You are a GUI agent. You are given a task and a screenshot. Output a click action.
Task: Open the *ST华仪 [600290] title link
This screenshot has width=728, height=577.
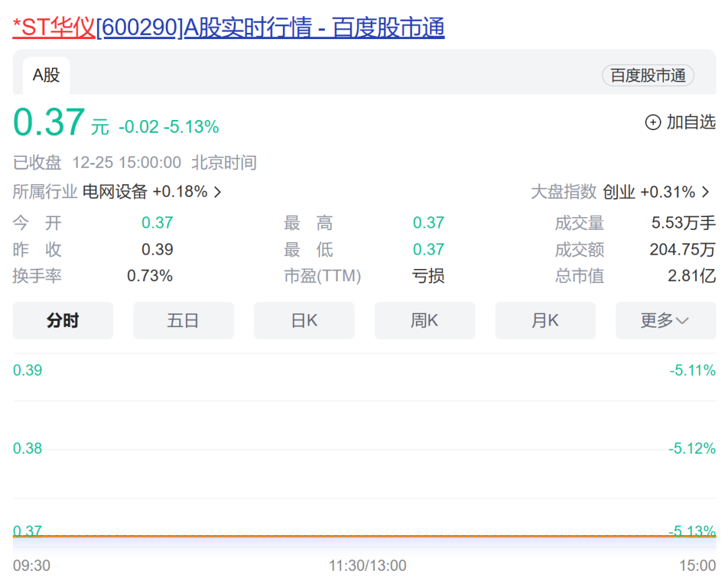click(x=229, y=28)
